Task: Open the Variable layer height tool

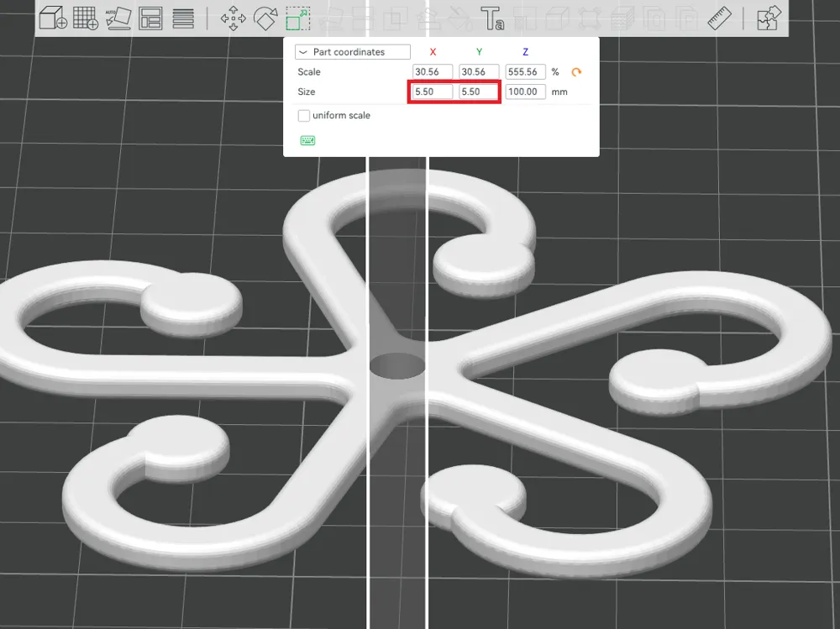Action: pyautogui.click(x=182, y=17)
